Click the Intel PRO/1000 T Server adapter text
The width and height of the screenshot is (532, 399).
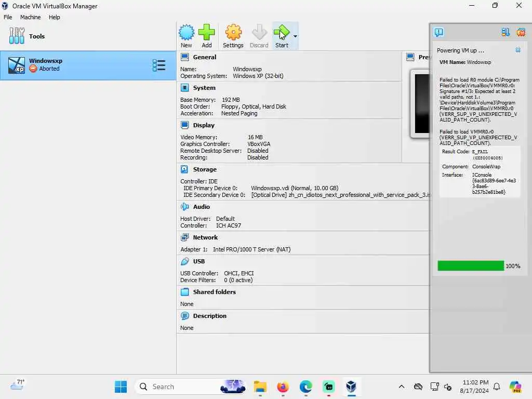(x=251, y=249)
